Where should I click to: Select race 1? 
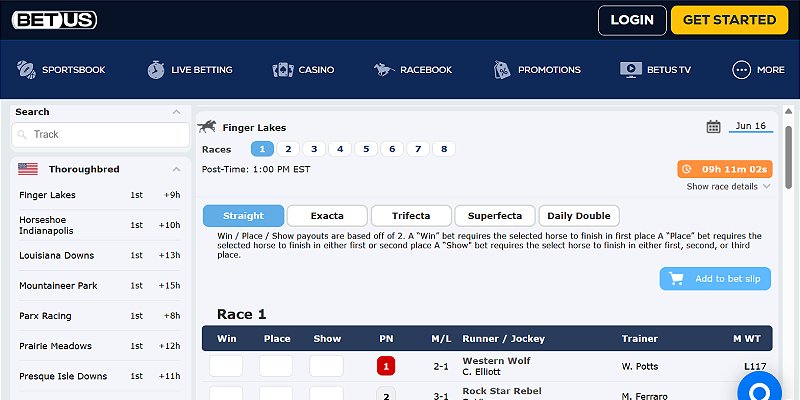tap(262, 149)
